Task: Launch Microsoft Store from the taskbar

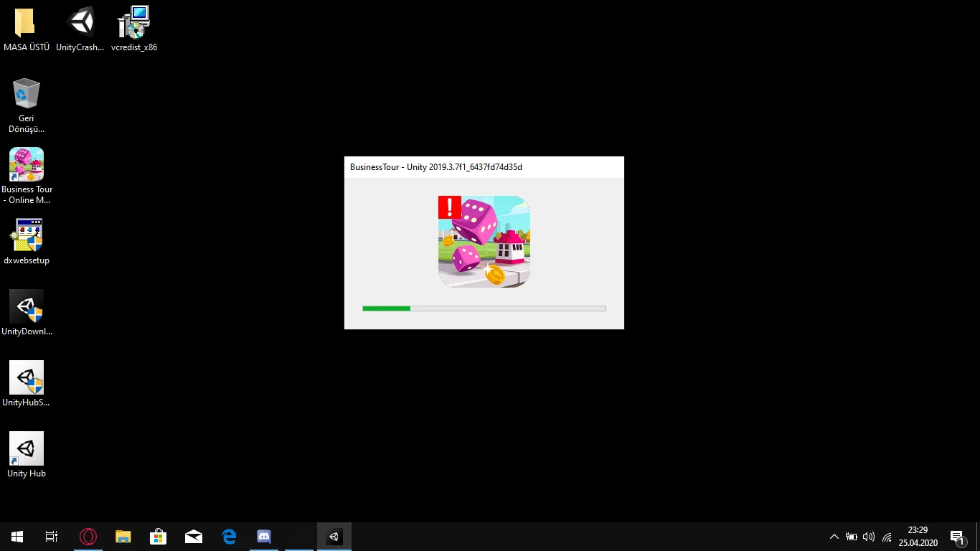Action: point(158,537)
